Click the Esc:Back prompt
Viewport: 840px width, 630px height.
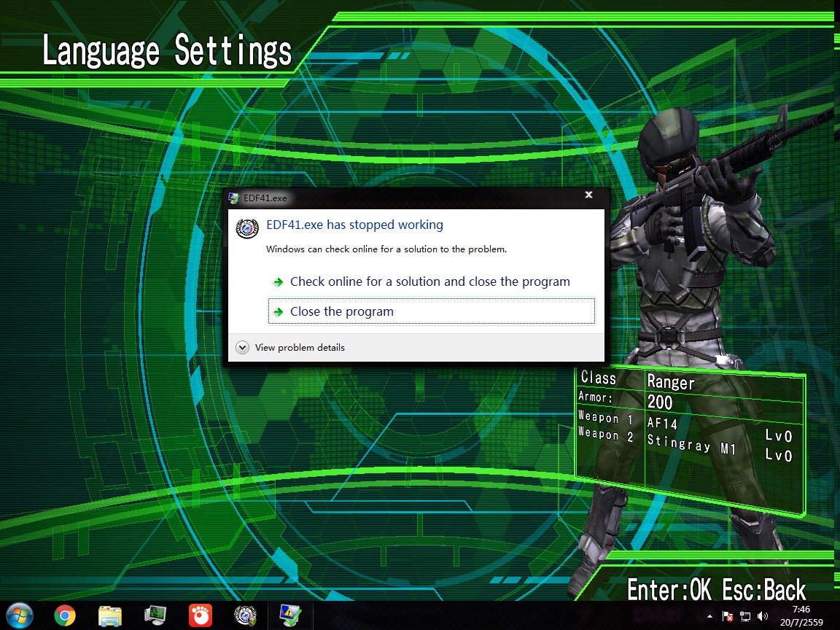pyautogui.click(x=764, y=590)
